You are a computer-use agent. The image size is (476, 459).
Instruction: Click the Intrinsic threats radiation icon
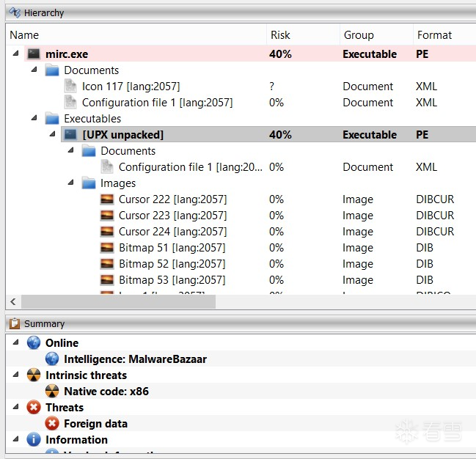coord(34,375)
